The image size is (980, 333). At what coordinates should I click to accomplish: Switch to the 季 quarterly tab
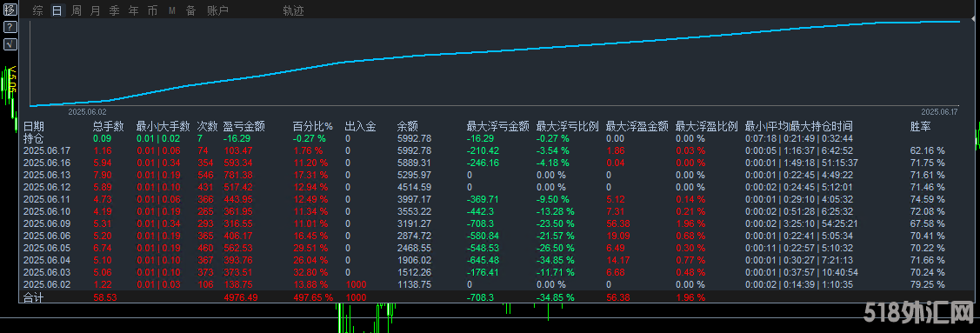[x=115, y=10]
